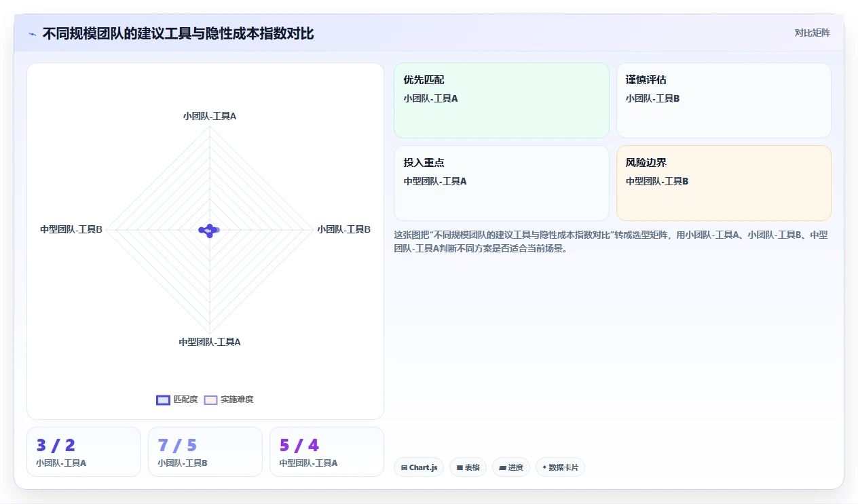Click the 7 / 5 stat card

click(205, 452)
